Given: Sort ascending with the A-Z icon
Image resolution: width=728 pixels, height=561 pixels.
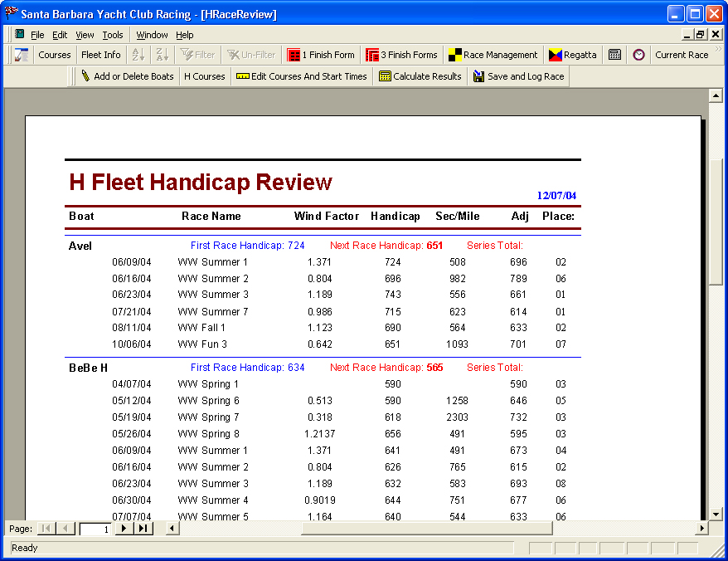Looking at the screenshot, I should point(138,55).
